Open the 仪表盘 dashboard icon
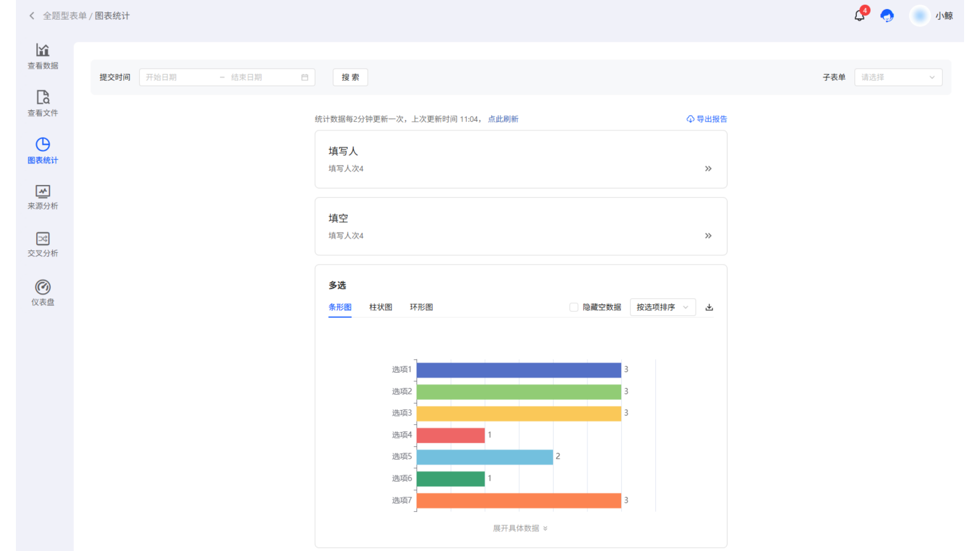 click(42, 291)
